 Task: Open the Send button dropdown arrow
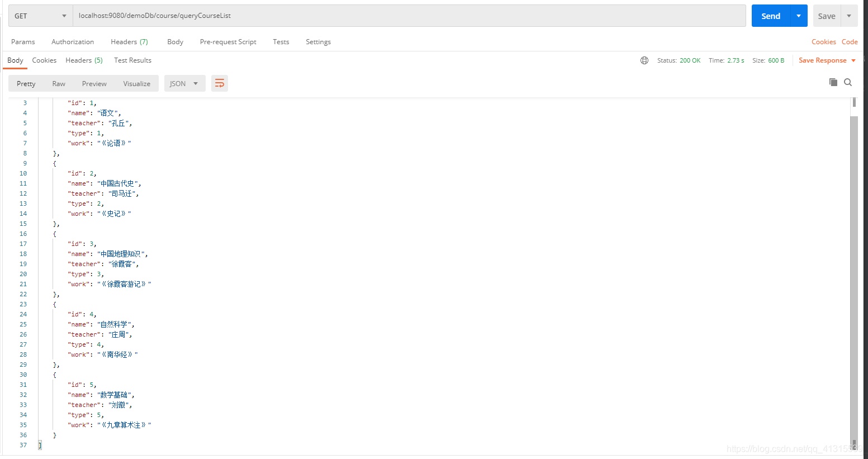[x=798, y=16]
